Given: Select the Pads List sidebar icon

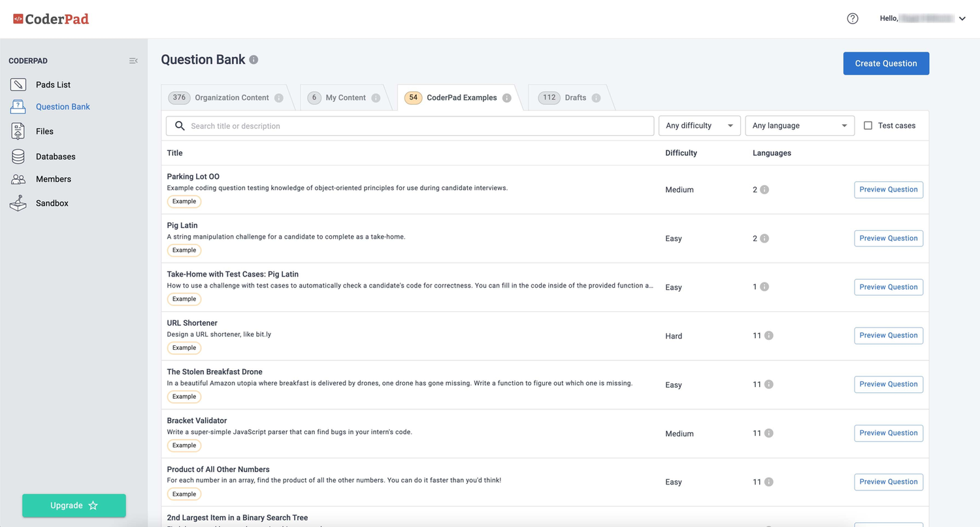Looking at the screenshot, I should pos(18,84).
